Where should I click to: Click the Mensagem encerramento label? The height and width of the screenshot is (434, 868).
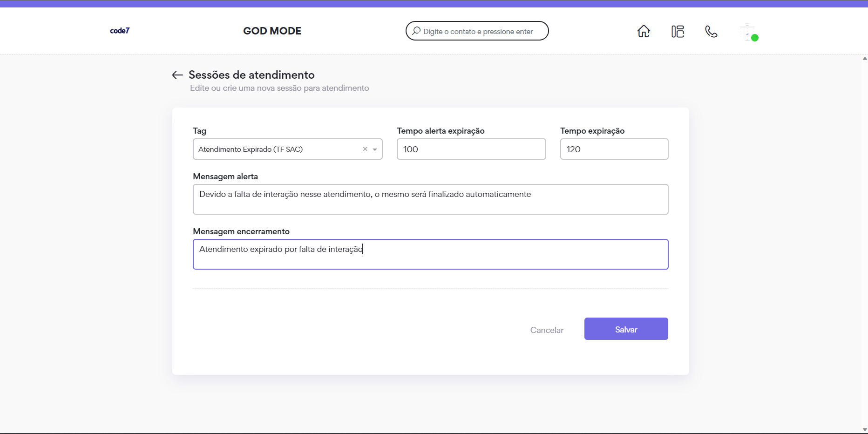241,231
